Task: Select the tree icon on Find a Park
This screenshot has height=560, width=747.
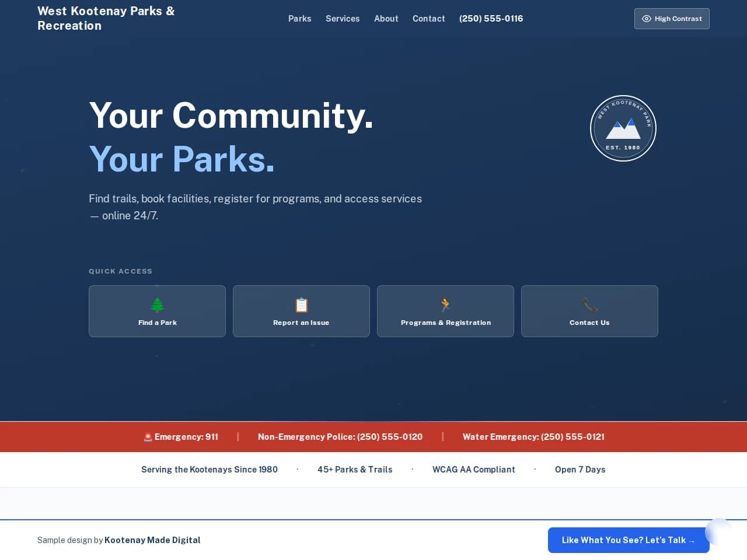Action: tap(157, 304)
